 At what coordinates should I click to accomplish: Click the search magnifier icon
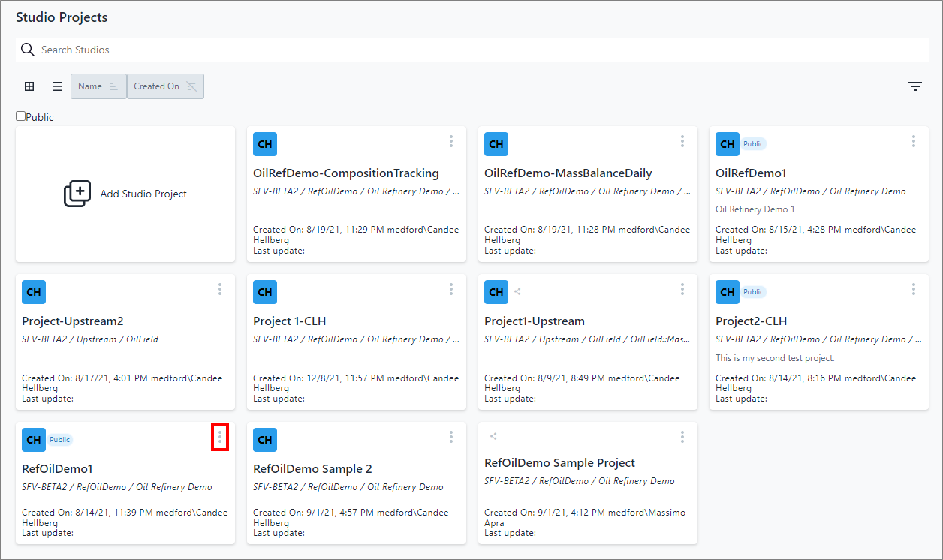[x=28, y=50]
